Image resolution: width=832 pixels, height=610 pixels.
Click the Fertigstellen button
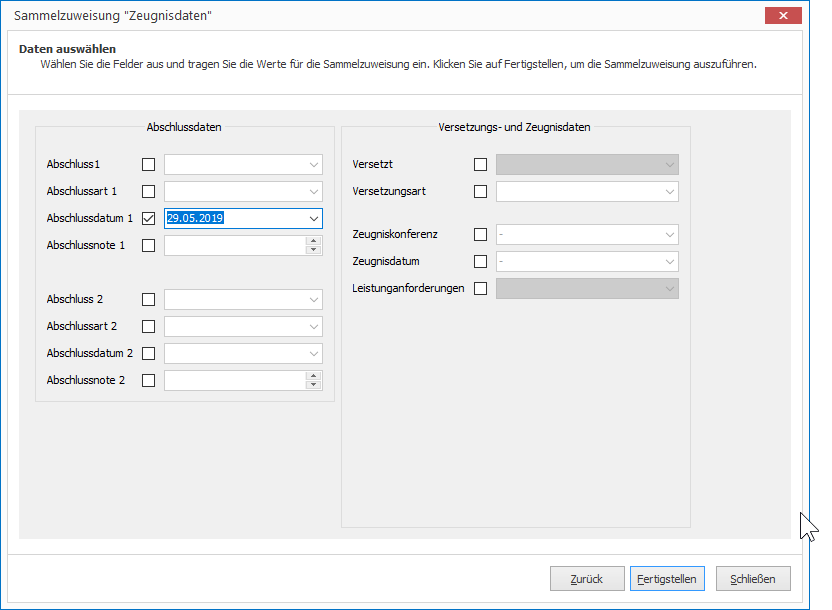point(667,579)
